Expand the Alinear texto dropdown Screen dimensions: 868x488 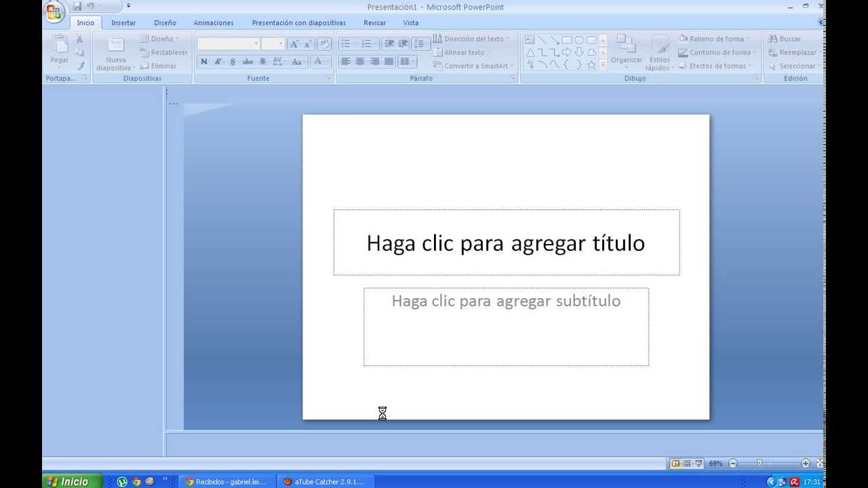pos(461,52)
